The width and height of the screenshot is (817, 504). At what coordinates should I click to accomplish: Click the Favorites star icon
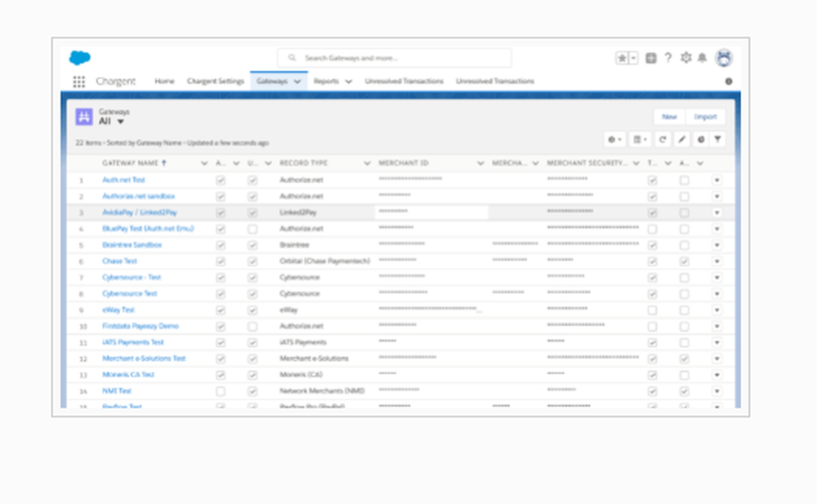622,58
